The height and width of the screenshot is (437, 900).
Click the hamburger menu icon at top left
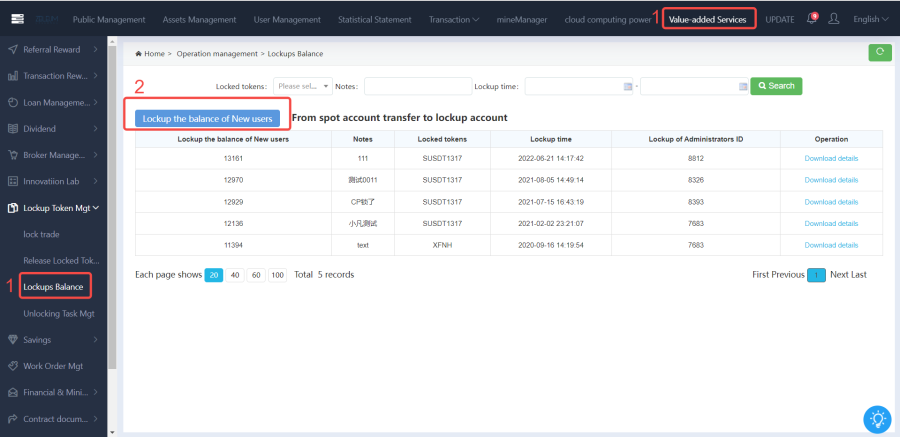17,19
